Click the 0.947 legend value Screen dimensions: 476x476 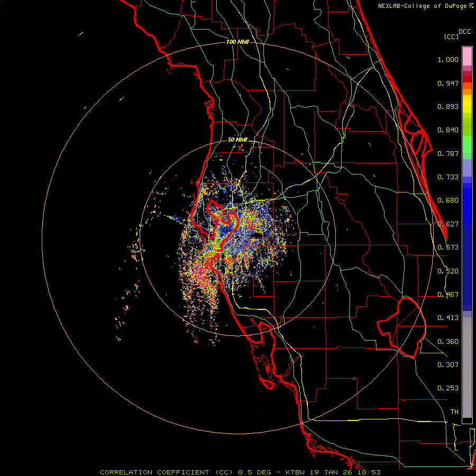tap(448, 83)
